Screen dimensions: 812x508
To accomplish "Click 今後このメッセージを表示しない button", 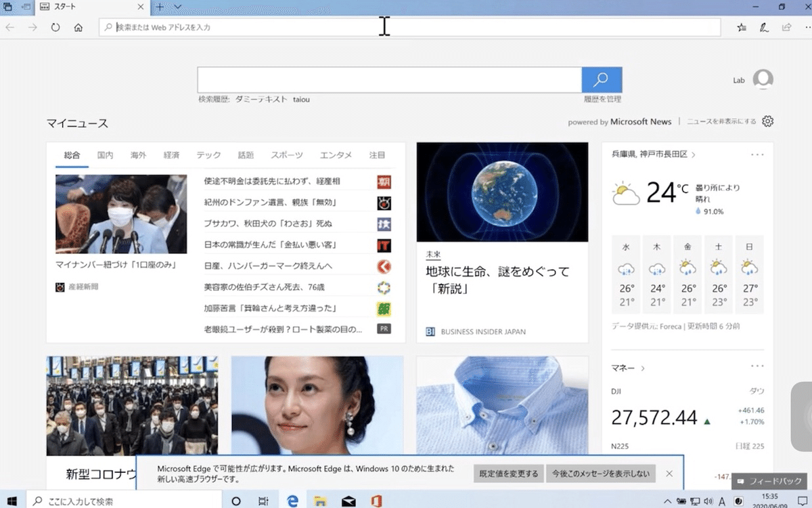I will pos(601,473).
